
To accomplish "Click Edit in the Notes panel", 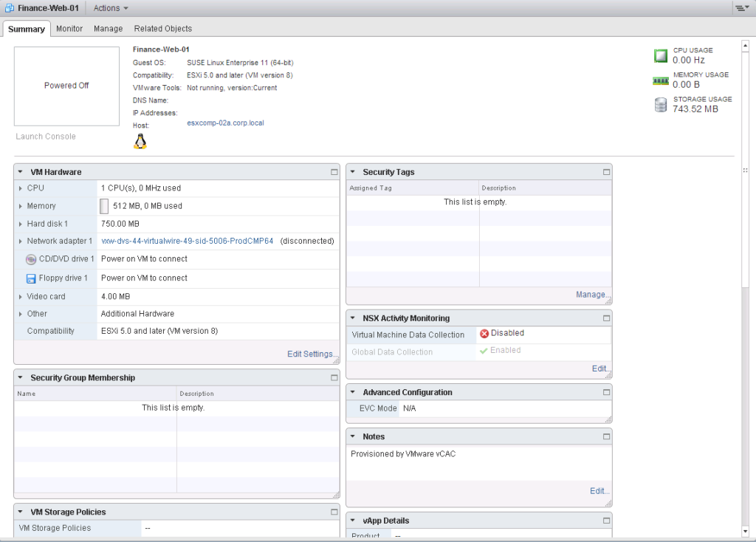I will (599, 491).
